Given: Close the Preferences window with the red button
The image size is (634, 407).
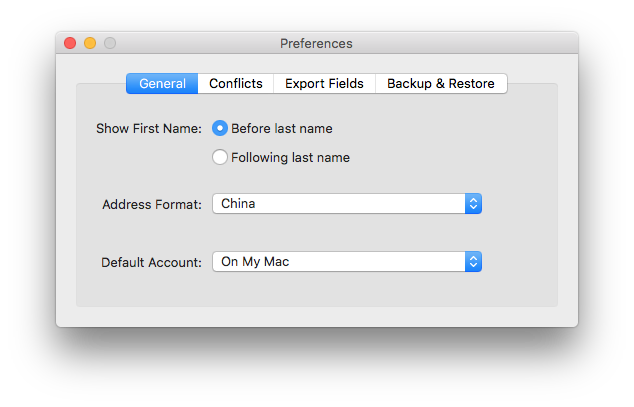Looking at the screenshot, I should click(x=70, y=43).
